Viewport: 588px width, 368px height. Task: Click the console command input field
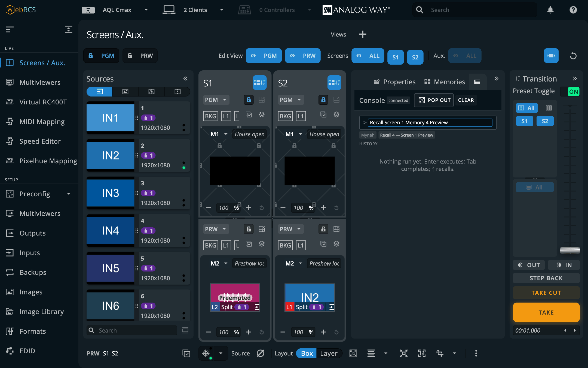tap(430, 123)
